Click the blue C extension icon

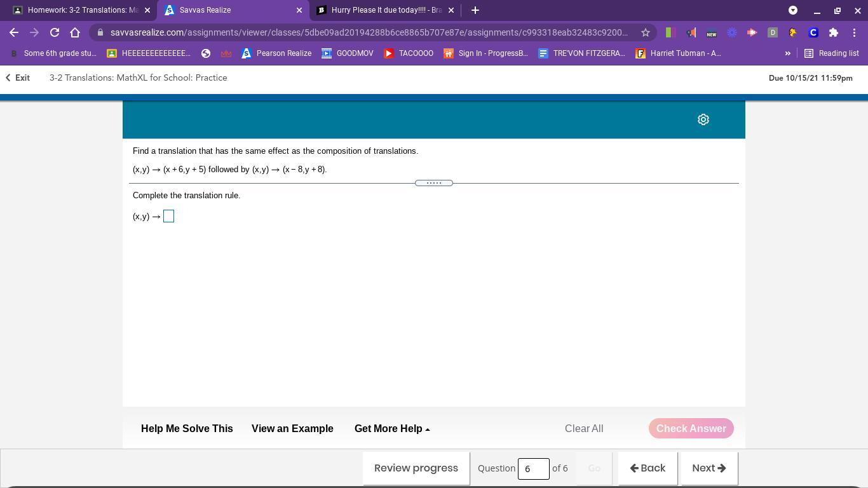click(x=813, y=32)
